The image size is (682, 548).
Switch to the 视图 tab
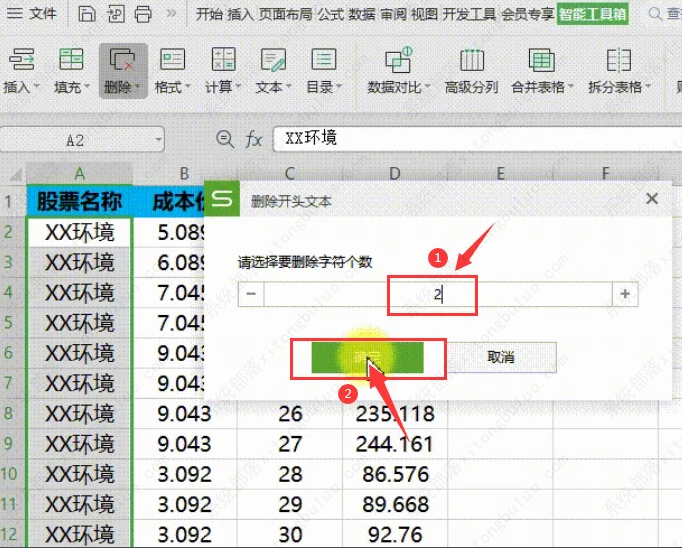[425, 14]
